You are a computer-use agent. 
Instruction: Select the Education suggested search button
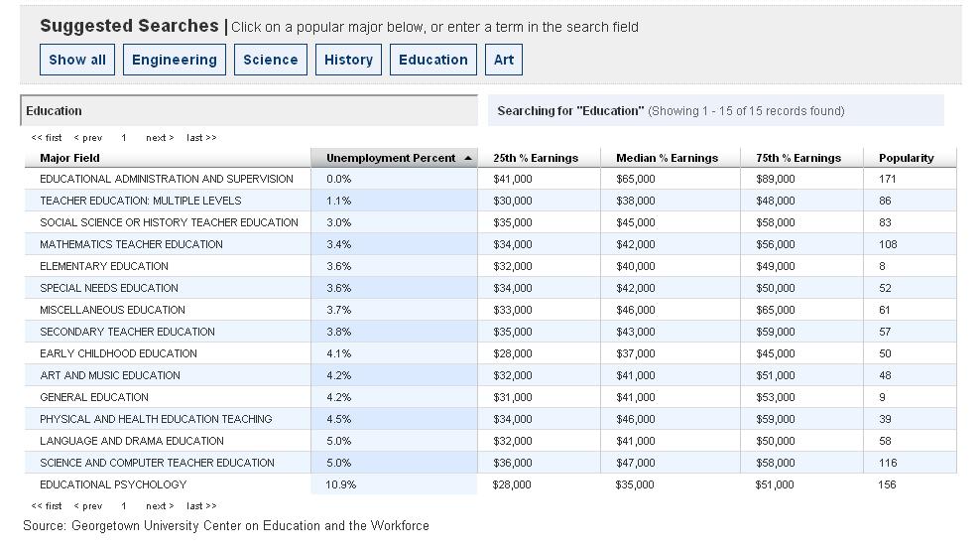point(432,60)
